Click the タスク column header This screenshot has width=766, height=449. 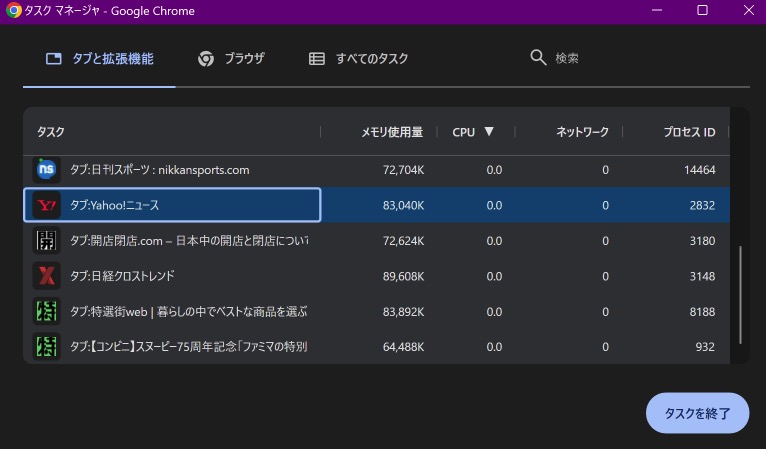click(51, 132)
